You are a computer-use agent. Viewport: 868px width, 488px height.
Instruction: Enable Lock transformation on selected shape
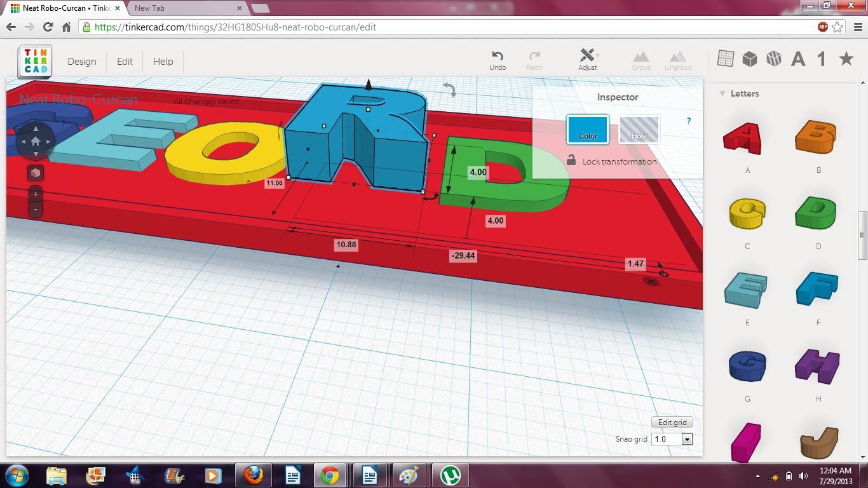pos(571,161)
